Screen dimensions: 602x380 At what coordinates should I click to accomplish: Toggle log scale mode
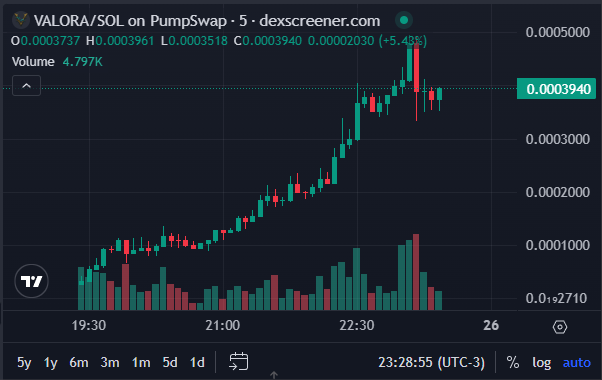pos(541,362)
